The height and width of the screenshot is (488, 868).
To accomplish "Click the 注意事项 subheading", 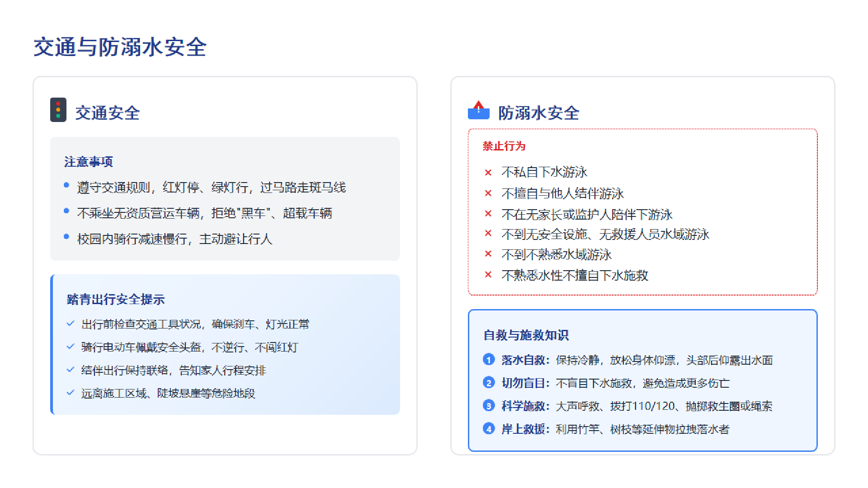I will click(89, 162).
